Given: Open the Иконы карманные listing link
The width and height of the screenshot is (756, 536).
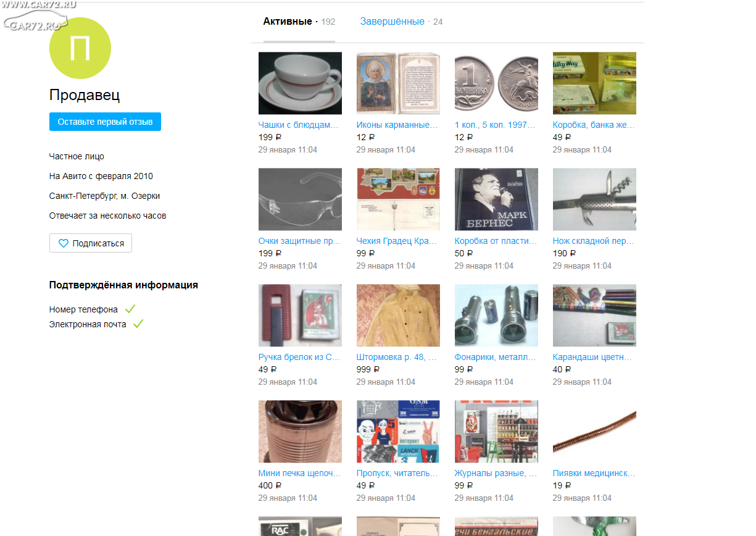Looking at the screenshot, I should [x=397, y=125].
